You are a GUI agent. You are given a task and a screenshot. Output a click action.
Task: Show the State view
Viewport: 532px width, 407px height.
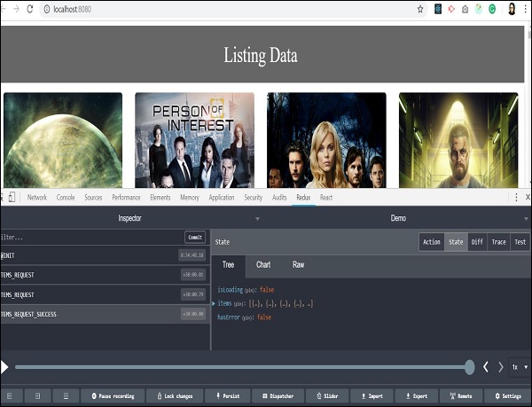(456, 242)
